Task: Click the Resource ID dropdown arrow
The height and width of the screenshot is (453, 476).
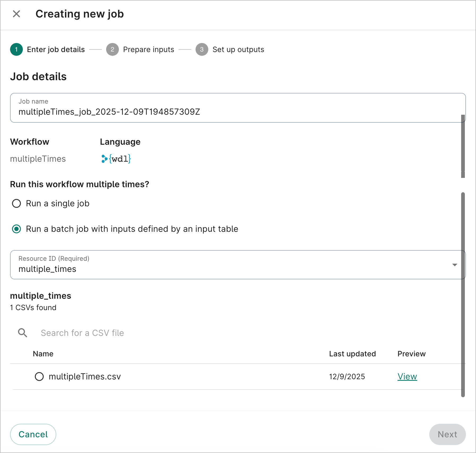Action: (x=455, y=265)
